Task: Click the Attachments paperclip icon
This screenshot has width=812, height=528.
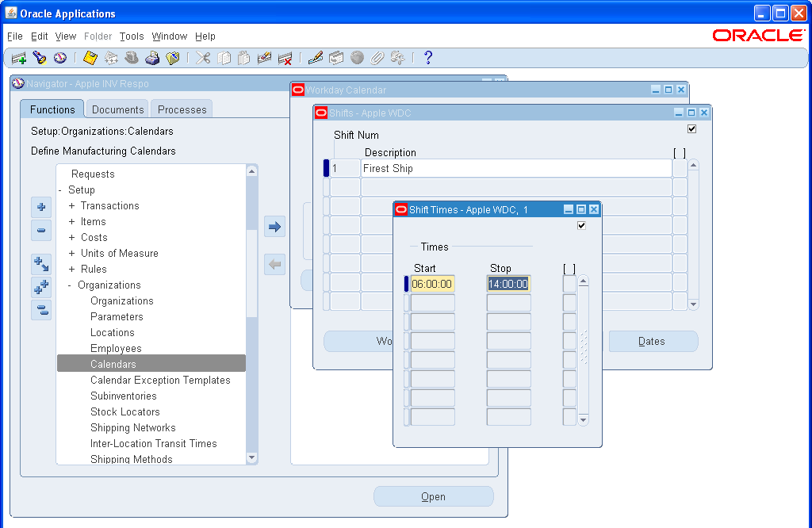Action: [377, 58]
